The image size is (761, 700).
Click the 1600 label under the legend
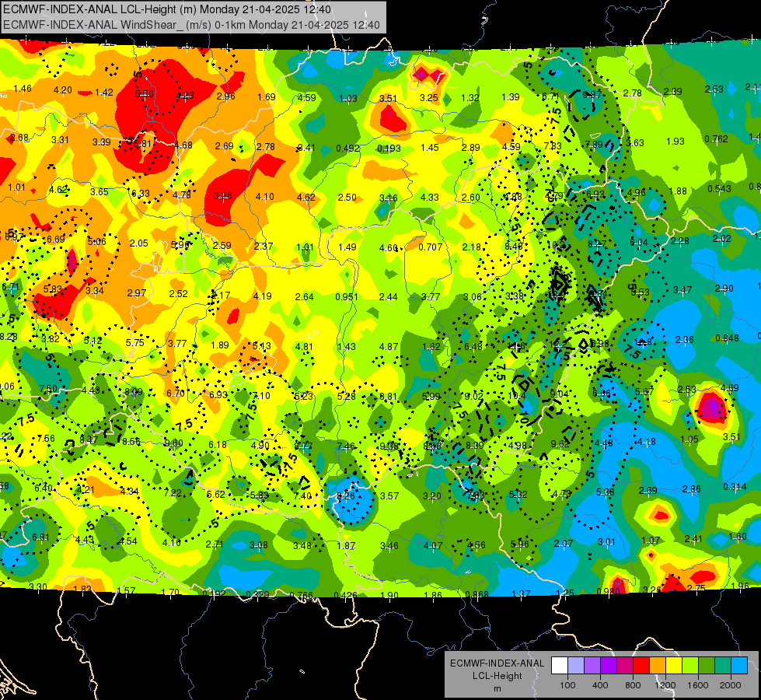click(x=698, y=685)
